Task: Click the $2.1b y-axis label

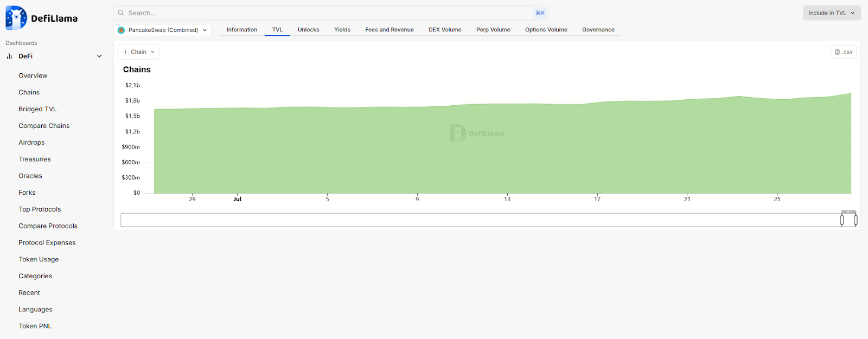Action: click(133, 85)
